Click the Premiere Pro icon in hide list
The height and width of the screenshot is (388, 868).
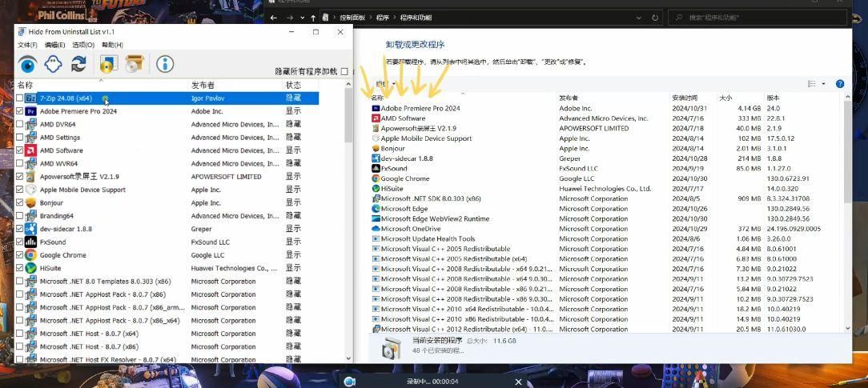coord(31,111)
